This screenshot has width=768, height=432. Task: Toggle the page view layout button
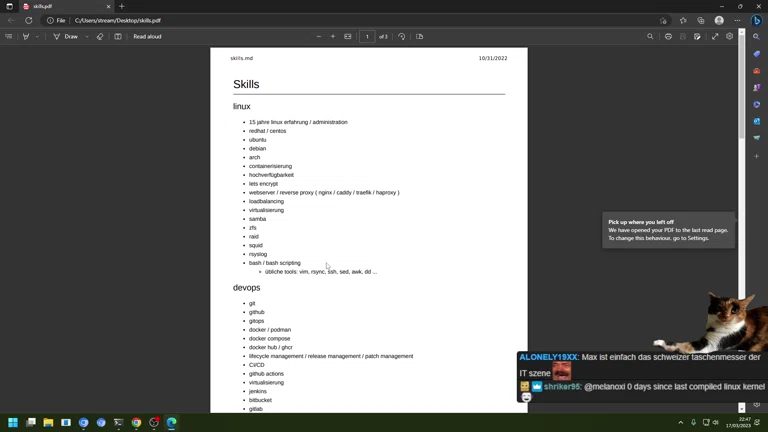click(420, 37)
